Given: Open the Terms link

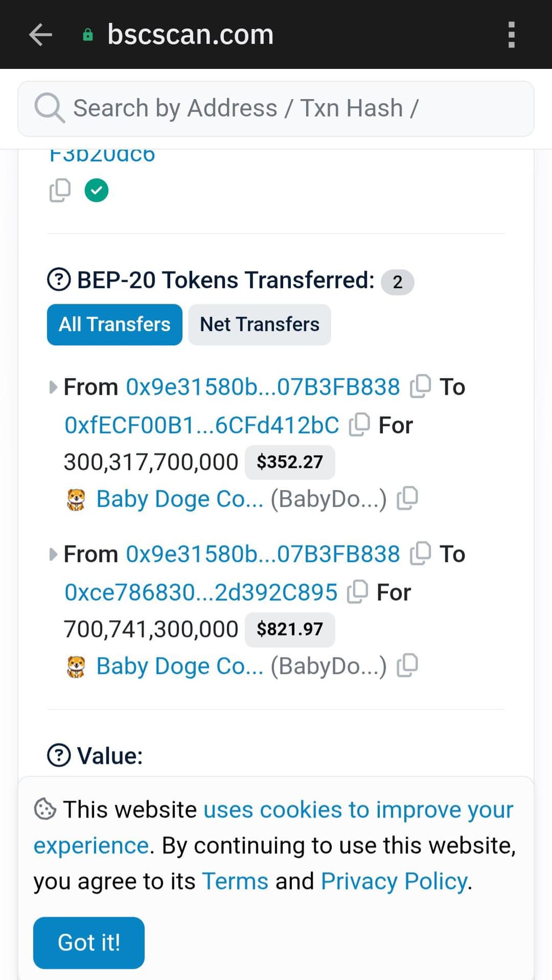Looking at the screenshot, I should point(235,881).
